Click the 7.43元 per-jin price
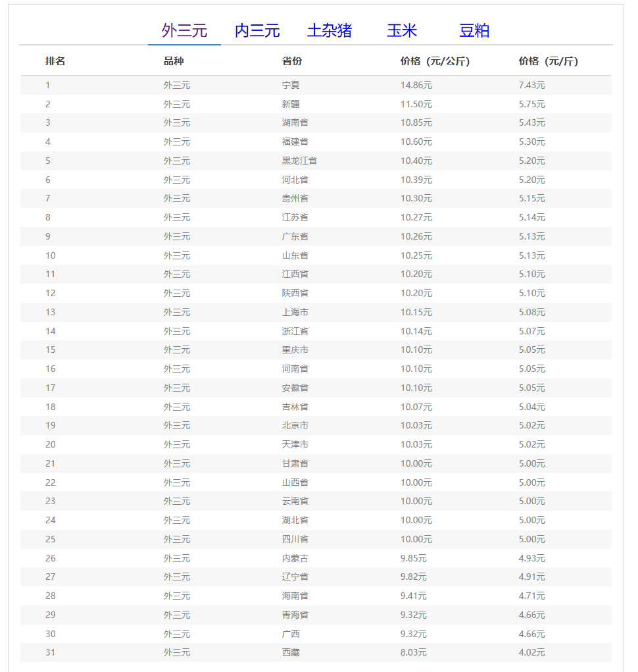The width and height of the screenshot is (638, 672). click(x=531, y=85)
